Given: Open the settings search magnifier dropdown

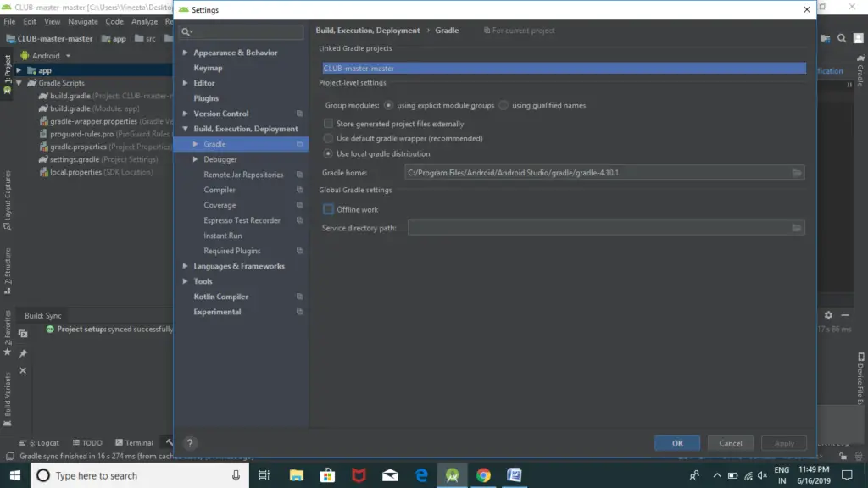Looking at the screenshot, I should 187,31.
